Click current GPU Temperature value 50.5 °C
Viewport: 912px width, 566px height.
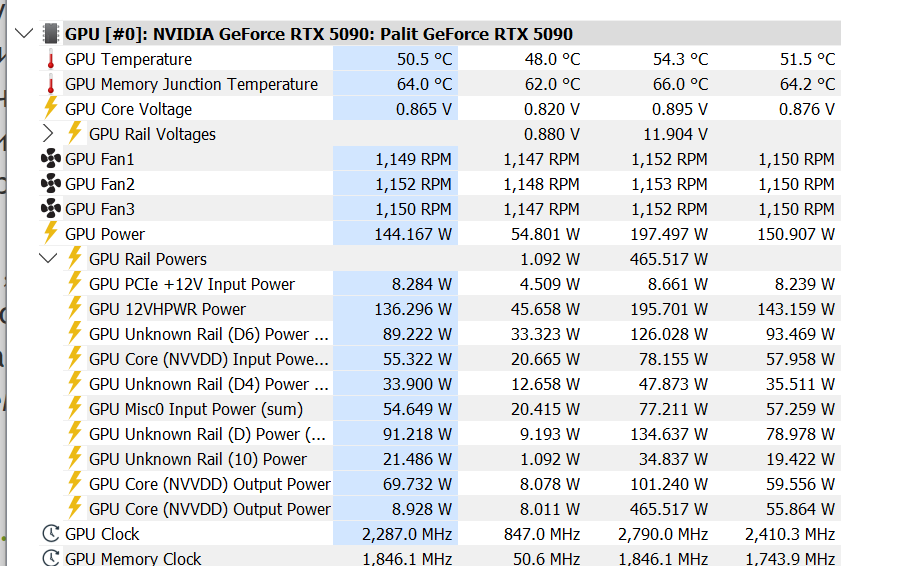pyautogui.click(x=424, y=59)
